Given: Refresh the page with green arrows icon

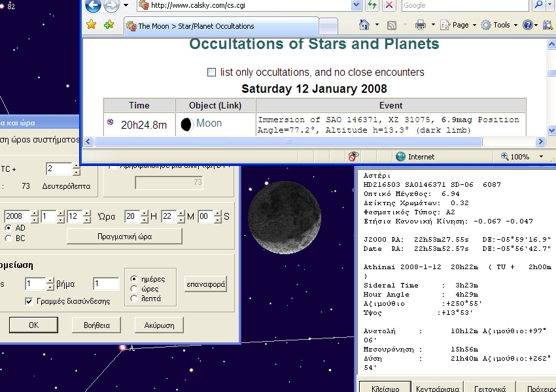Looking at the screenshot, I should click(372, 5).
